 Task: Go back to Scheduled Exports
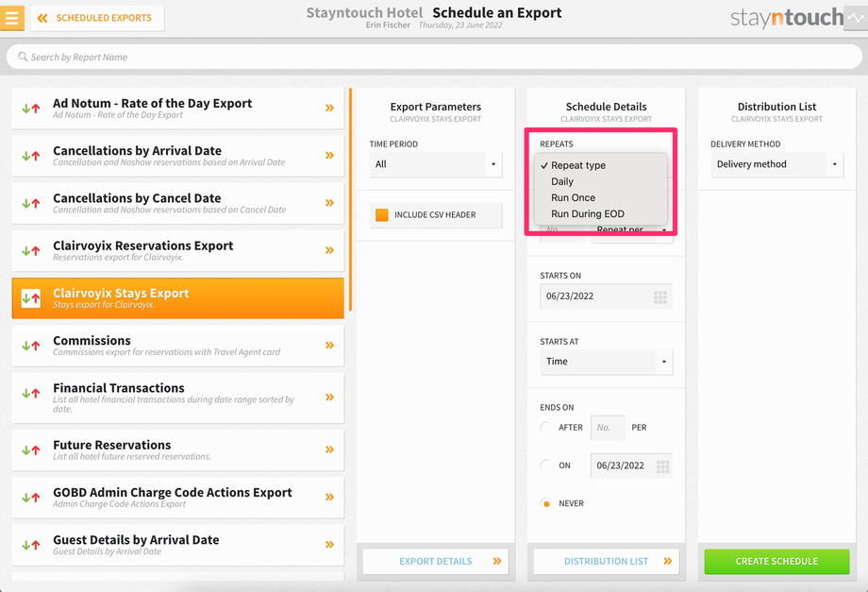[x=97, y=18]
